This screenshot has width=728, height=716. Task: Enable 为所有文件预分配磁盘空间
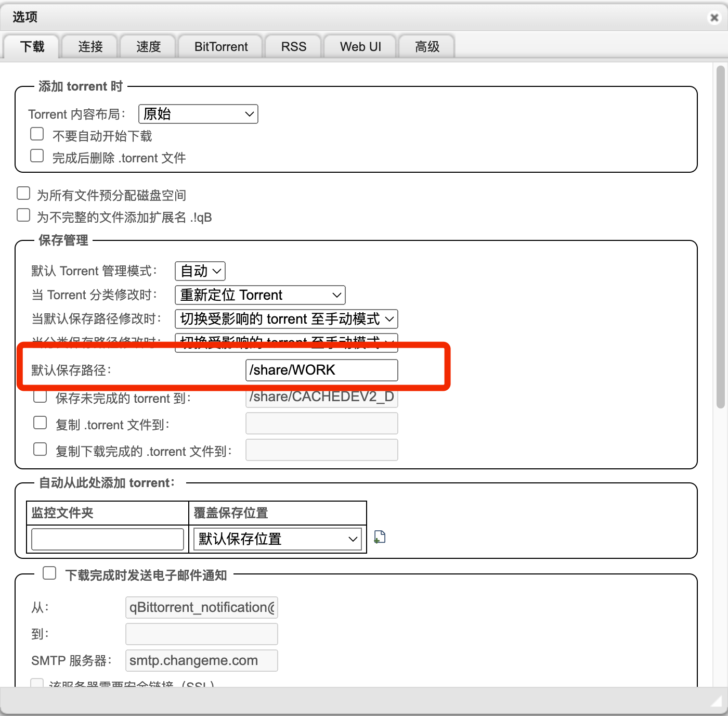[x=23, y=193]
